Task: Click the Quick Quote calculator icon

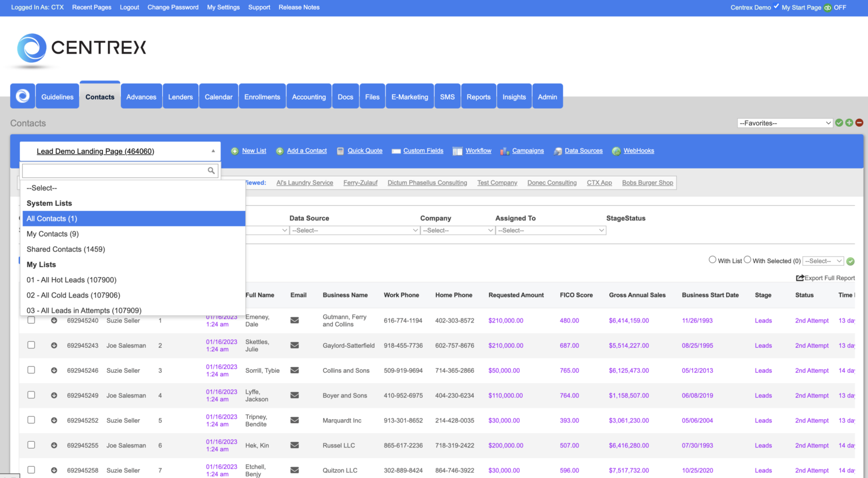Action: pyautogui.click(x=340, y=151)
